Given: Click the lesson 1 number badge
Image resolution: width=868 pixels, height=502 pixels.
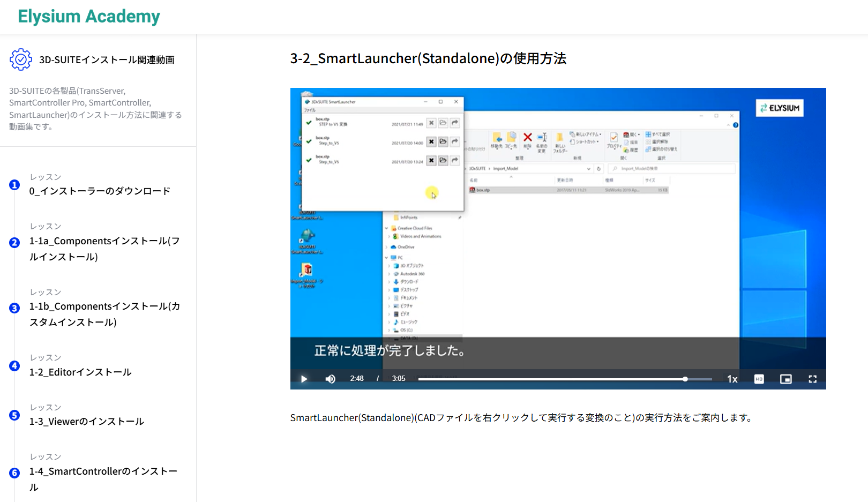Looking at the screenshot, I should [14, 185].
